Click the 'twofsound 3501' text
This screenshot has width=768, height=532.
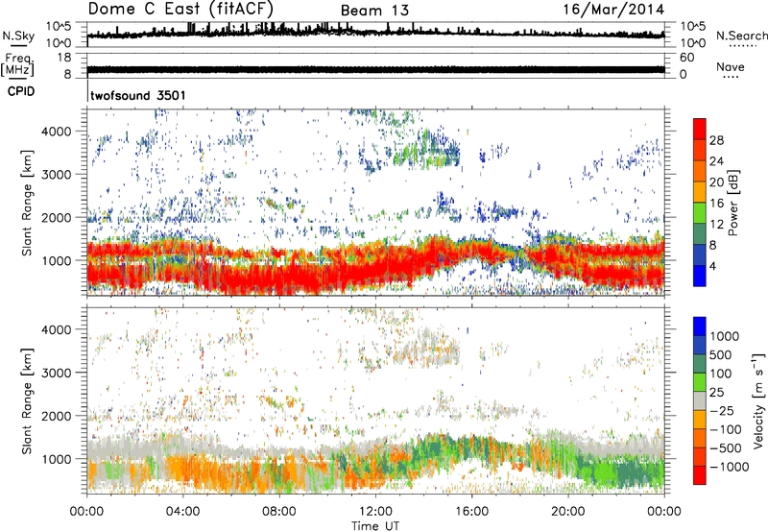point(138,95)
